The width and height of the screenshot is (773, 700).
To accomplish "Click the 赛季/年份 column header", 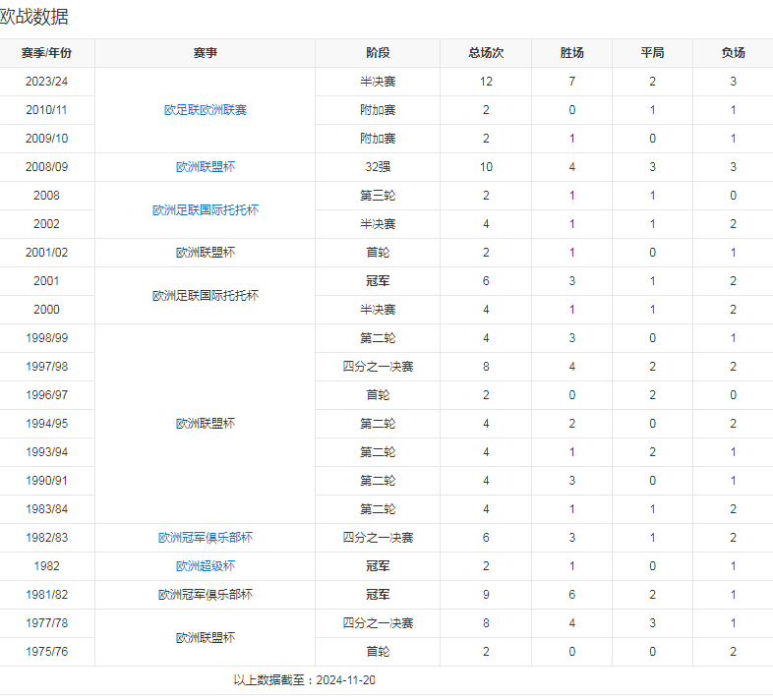I will [46, 53].
